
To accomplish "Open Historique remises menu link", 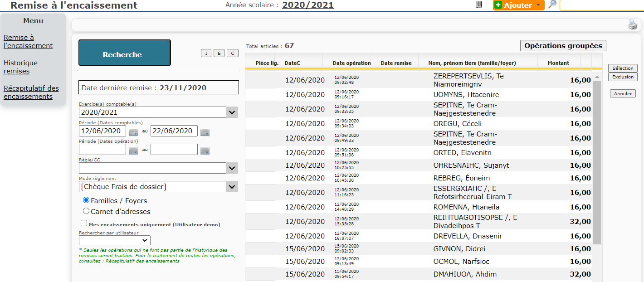I will tap(20, 67).
